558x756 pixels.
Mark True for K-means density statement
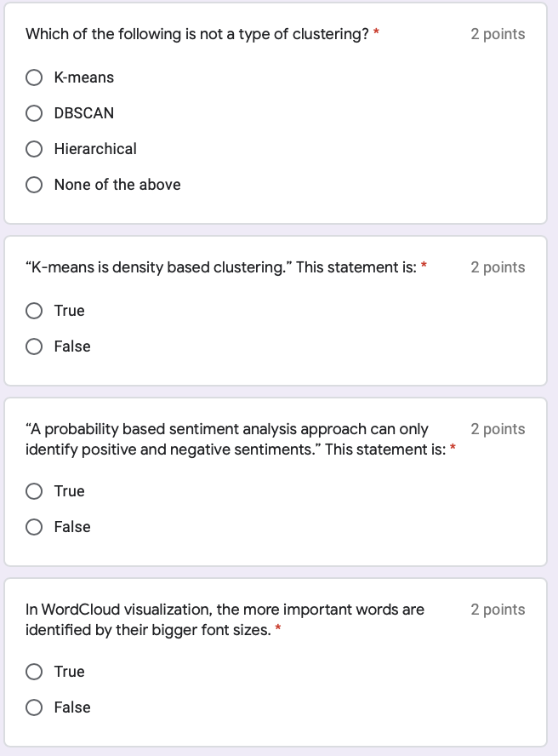pyautogui.click(x=34, y=311)
